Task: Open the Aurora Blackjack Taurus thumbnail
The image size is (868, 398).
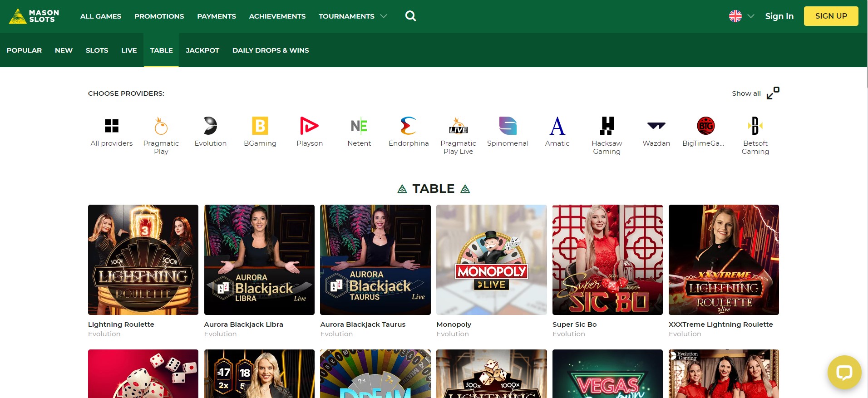Action: 375,260
